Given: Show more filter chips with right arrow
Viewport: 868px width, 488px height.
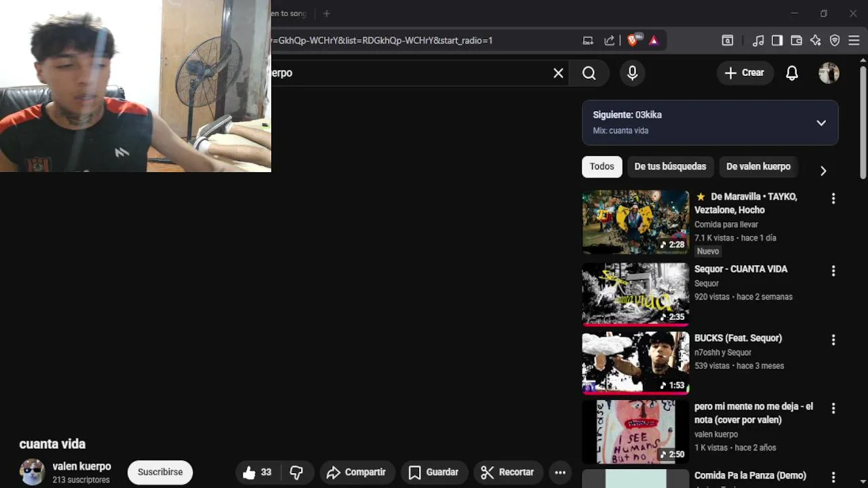Looking at the screenshot, I should tap(823, 171).
